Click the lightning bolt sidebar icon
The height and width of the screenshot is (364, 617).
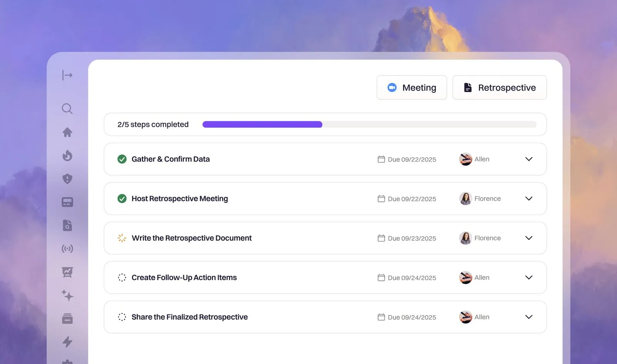[67, 342]
